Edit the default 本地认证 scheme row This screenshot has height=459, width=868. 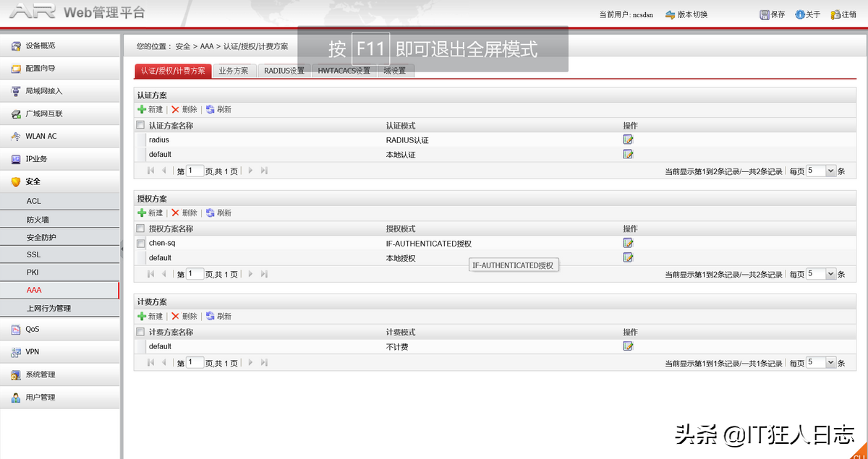(x=628, y=154)
